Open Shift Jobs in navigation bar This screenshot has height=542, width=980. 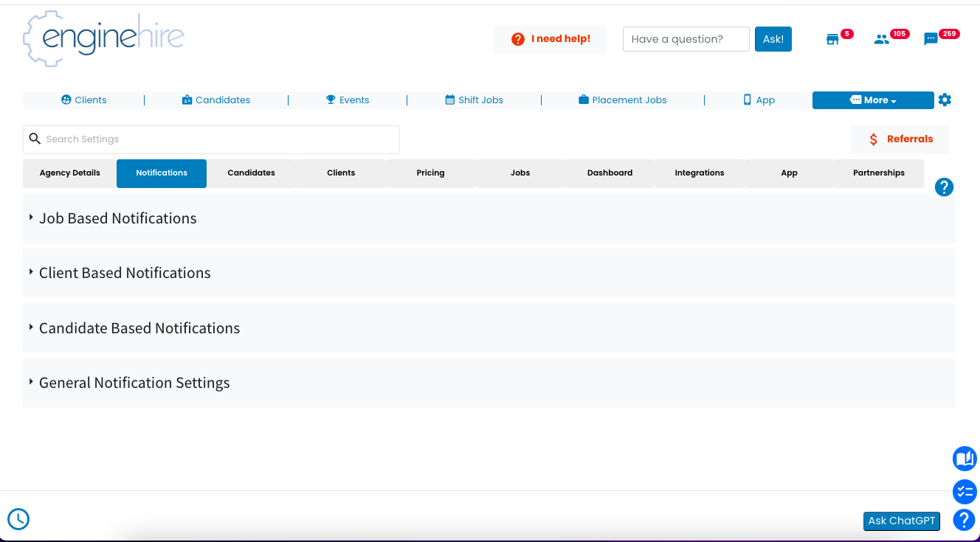[475, 100]
